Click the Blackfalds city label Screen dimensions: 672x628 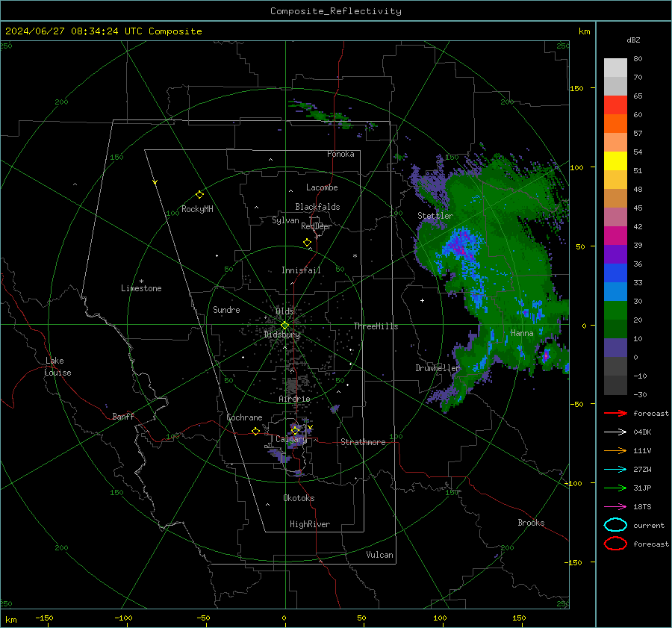[317, 207]
